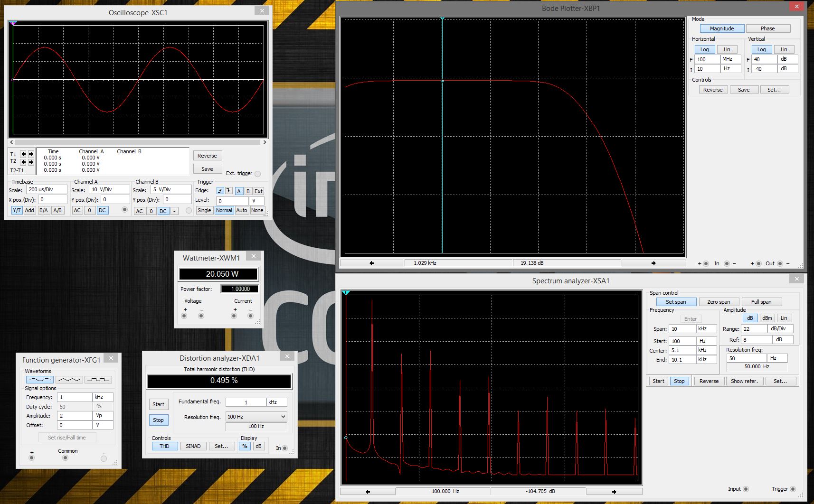Click Wattmeter Voltage positive terminal
The image size is (814, 504).
pyautogui.click(x=184, y=316)
